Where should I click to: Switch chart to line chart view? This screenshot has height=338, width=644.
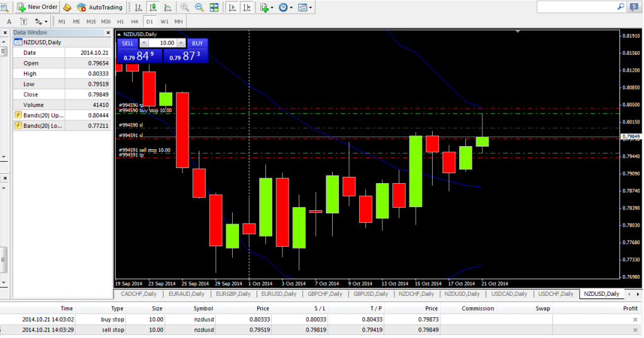pos(167,8)
